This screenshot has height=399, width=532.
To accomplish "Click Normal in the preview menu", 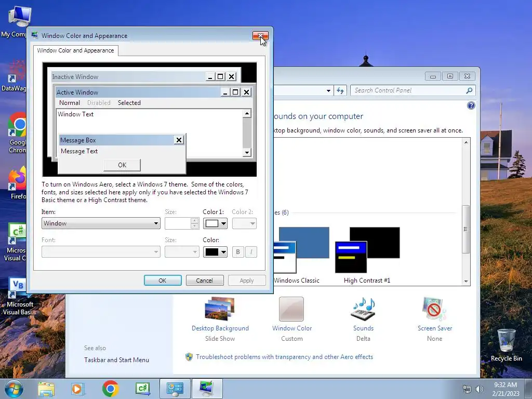I will click(70, 103).
